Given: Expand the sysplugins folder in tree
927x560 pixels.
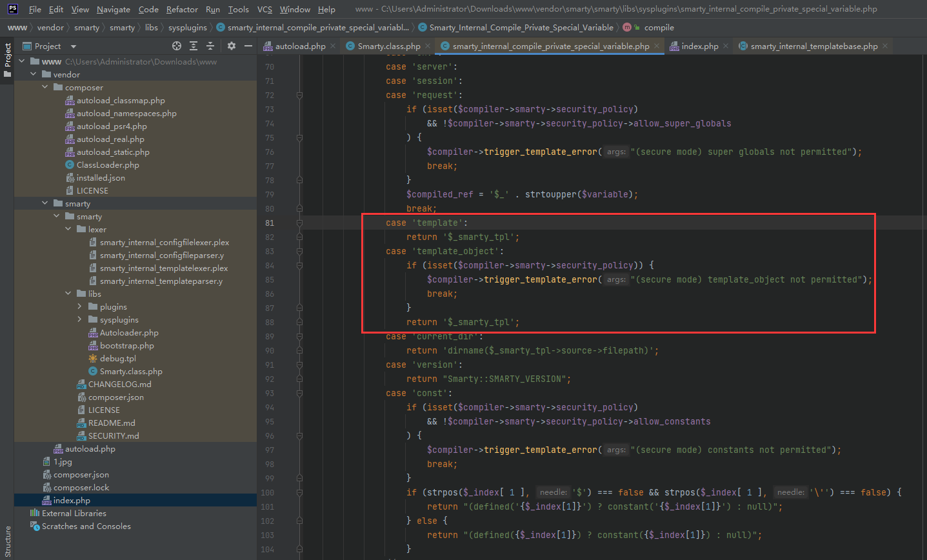Looking at the screenshot, I should [x=79, y=319].
